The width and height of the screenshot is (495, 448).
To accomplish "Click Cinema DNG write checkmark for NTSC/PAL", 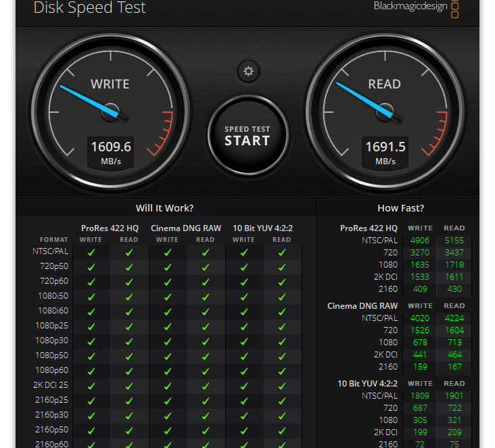I will (x=168, y=253).
